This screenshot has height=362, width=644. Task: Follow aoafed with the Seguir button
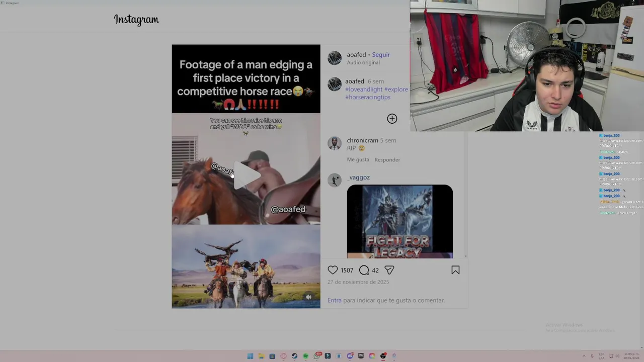pos(381,54)
